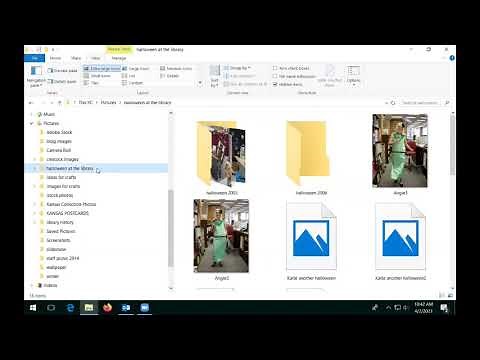Select Screenshots folder in tree

(x=58, y=240)
